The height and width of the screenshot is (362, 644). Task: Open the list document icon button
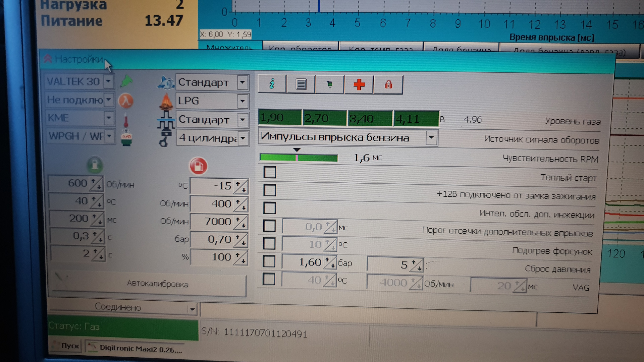tap(301, 84)
